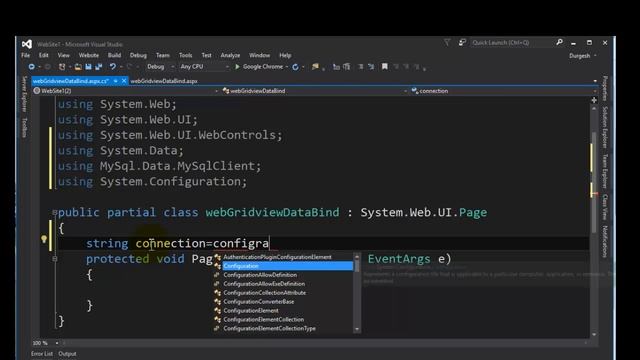Open the Google Chrome browser dropdown arrow
640x360 pixels.
pos(287,67)
